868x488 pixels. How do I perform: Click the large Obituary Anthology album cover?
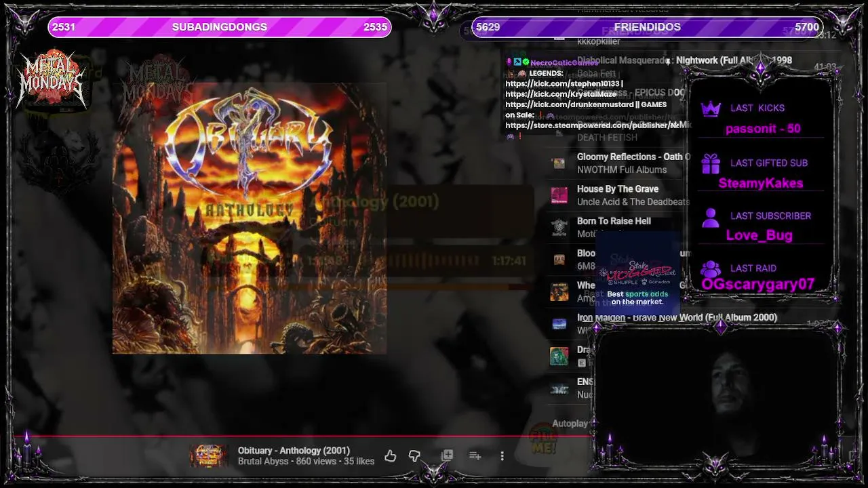(x=250, y=218)
